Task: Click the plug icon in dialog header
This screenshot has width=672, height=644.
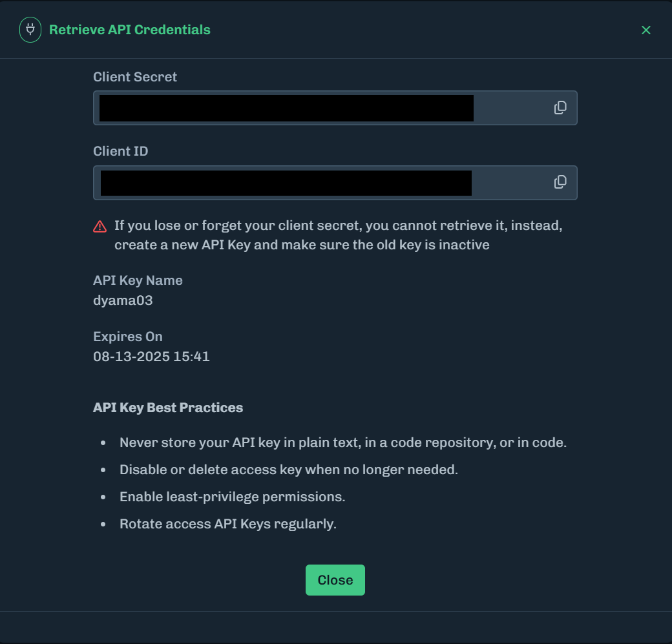Action: 30,30
